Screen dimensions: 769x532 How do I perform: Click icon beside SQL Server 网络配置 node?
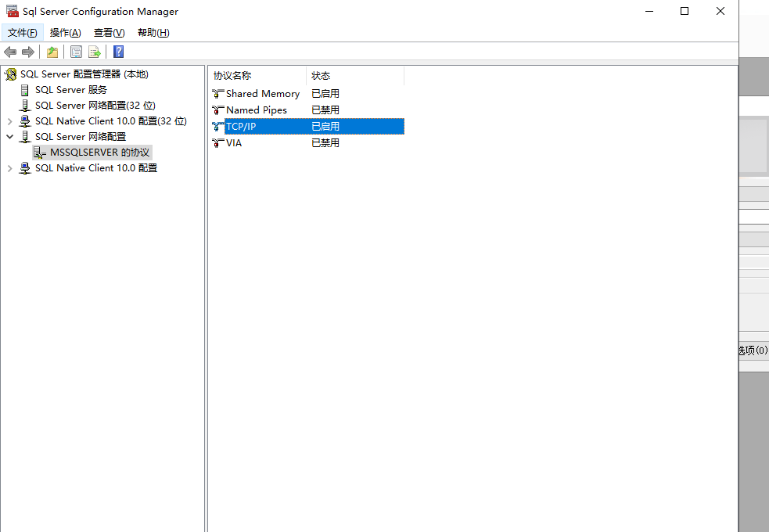click(24, 137)
